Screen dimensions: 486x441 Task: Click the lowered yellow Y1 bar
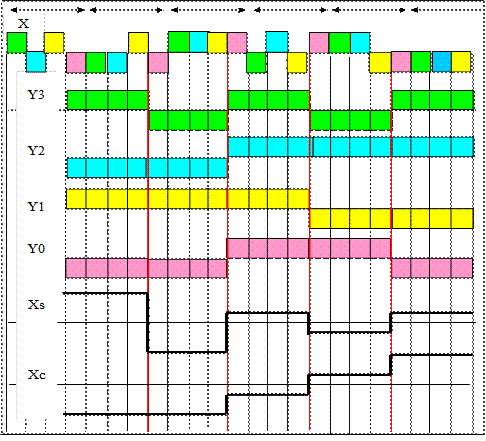391,218
